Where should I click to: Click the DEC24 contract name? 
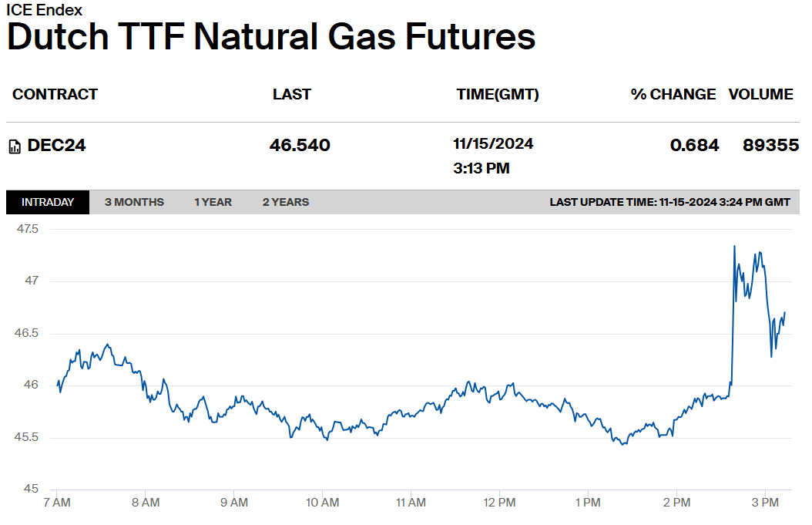56,145
